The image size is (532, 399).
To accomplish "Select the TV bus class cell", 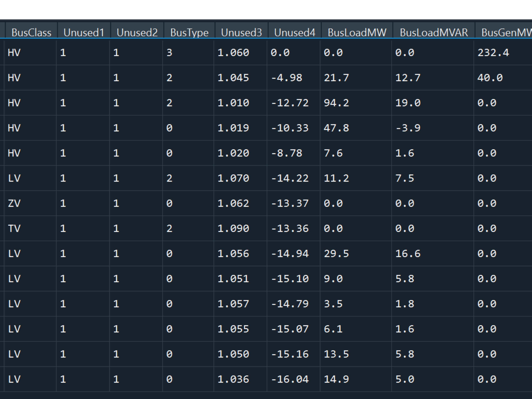I will tap(14, 228).
